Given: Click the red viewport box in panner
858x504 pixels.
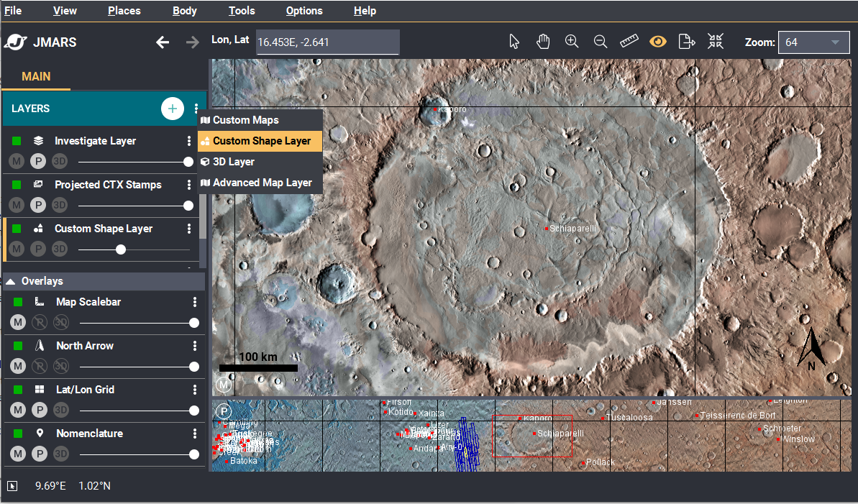Looking at the screenshot, I should (532, 436).
